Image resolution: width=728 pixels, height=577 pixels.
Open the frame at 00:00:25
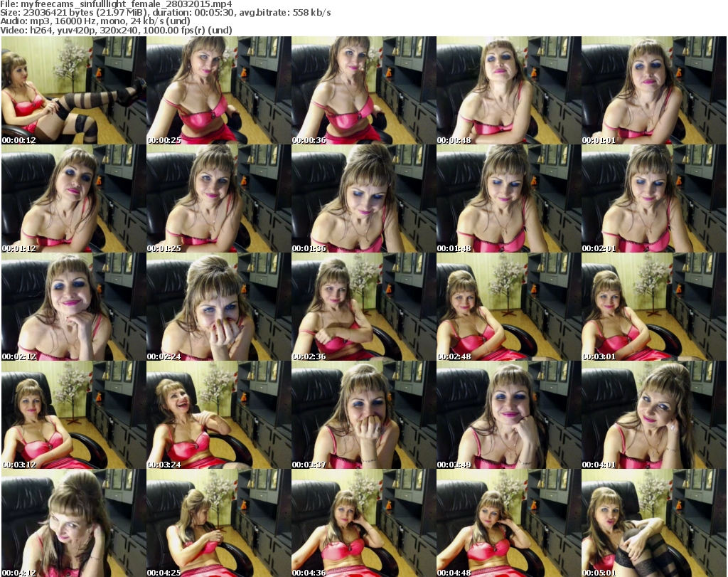coord(219,90)
